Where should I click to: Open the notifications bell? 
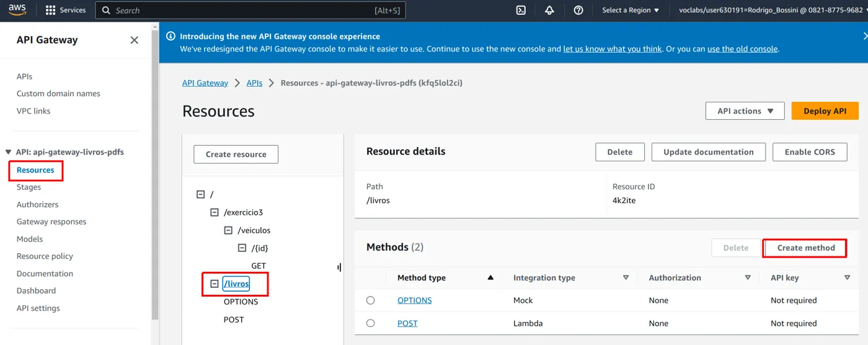(549, 11)
